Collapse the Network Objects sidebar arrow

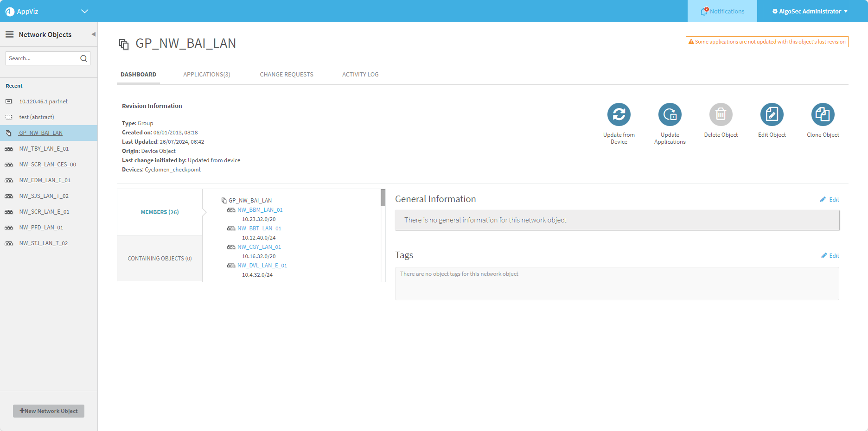click(x=93, y=34)
